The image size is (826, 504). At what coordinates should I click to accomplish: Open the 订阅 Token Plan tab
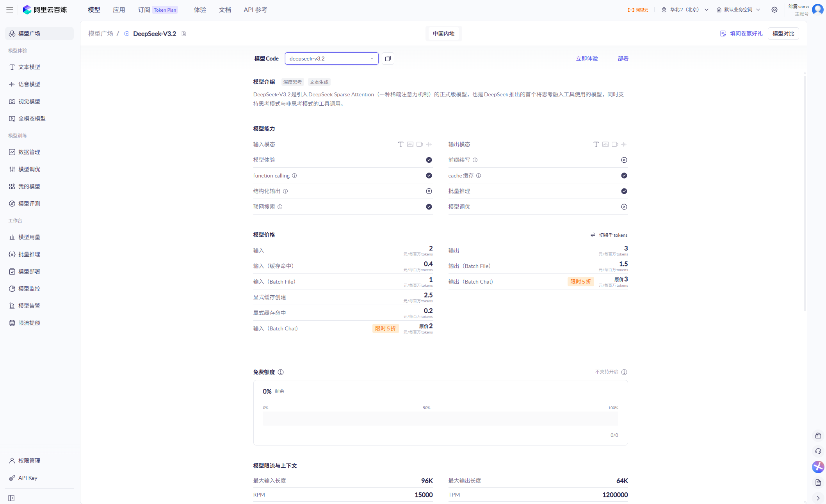(x=158, y=10)
